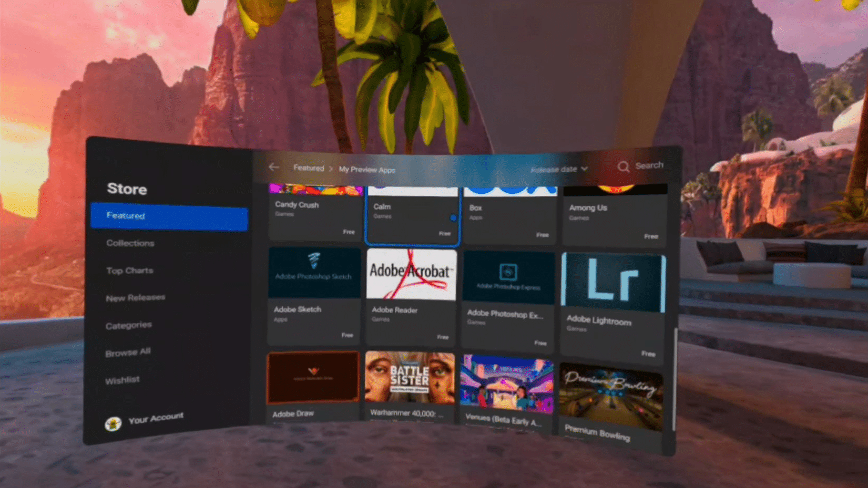Open the Adobe Acrobat Reader icon

coord(411,274)
